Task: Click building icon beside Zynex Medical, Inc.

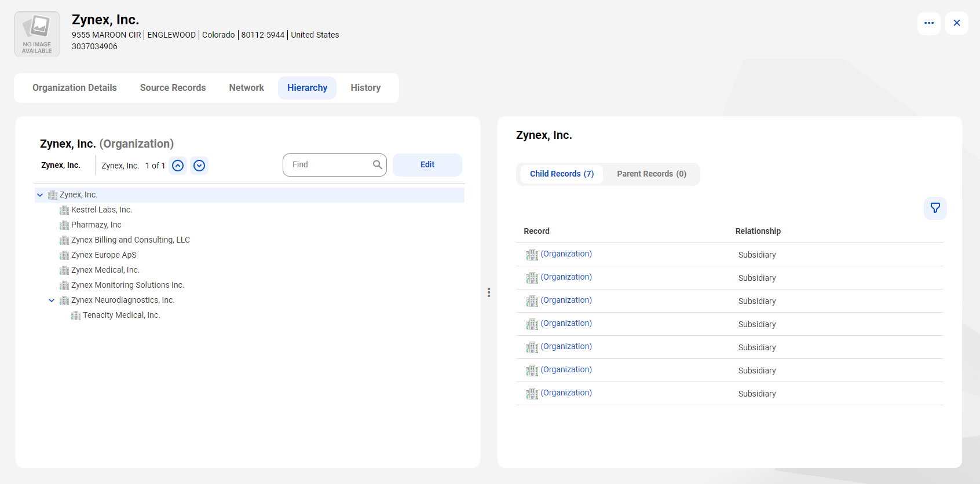Action: 64,270
